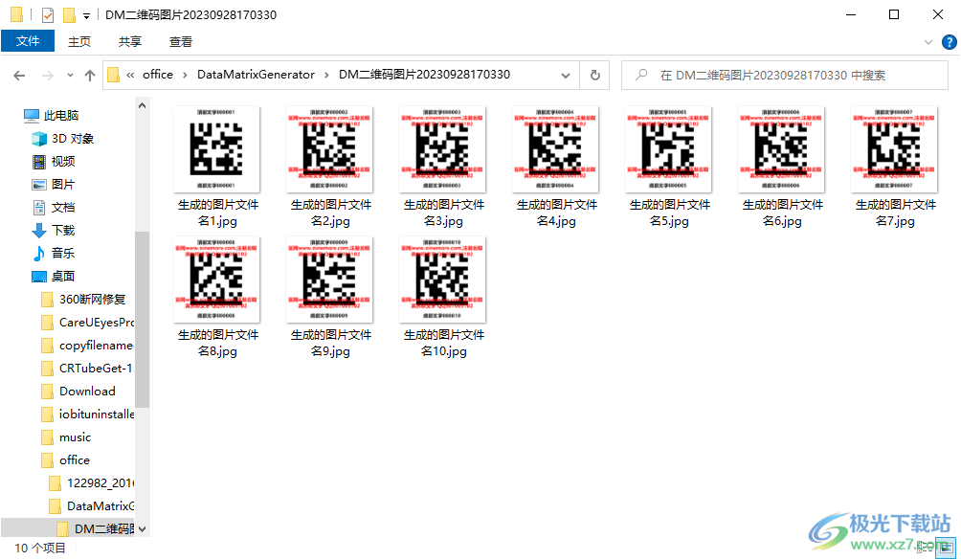Click the search box for this folder
This screenshot has width=961, height=560.
click(x=785, y=76)
